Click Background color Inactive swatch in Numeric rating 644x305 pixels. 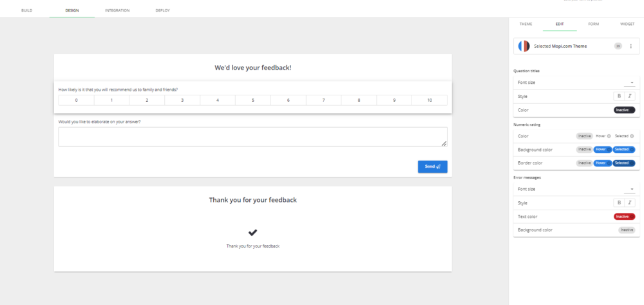click(585, 150)
